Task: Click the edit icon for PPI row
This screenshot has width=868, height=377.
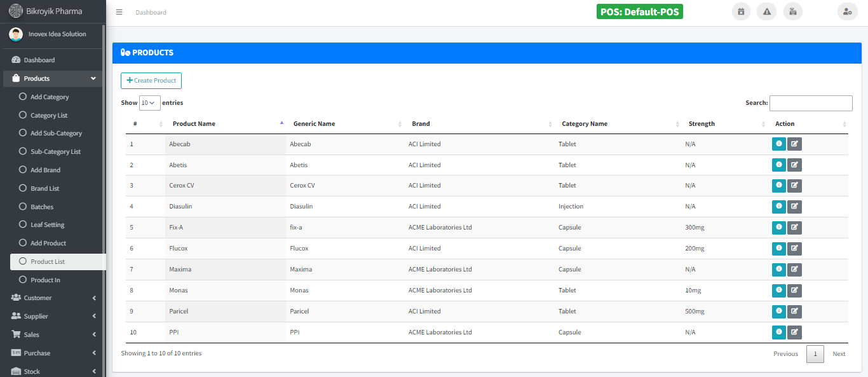Action: click(x=794, y=332)
